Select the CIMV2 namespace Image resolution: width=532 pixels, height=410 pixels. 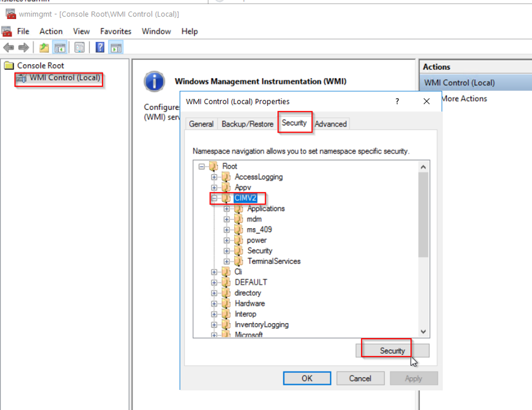pyautogui.click(x=245, y=198)
